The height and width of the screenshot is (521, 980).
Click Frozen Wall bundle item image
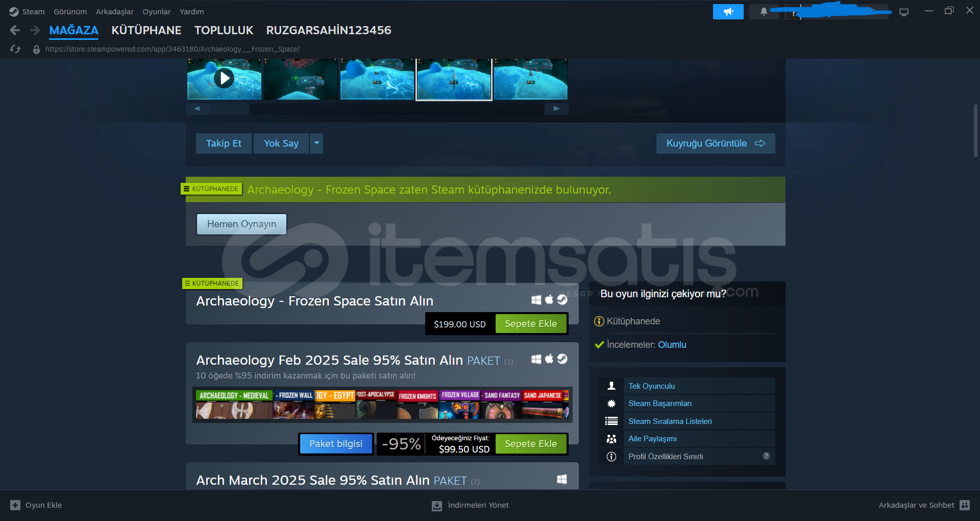pyautogui.click(x=293, y=405)
